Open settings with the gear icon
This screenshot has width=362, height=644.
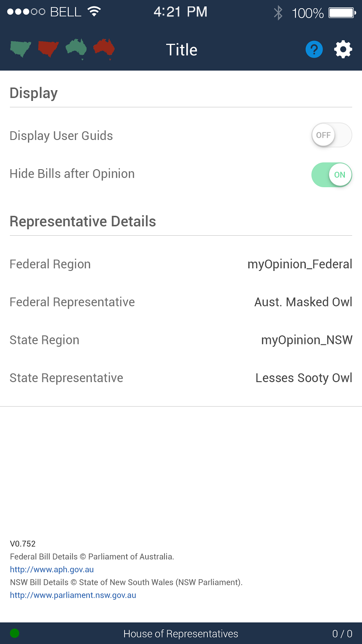point(343,49)
